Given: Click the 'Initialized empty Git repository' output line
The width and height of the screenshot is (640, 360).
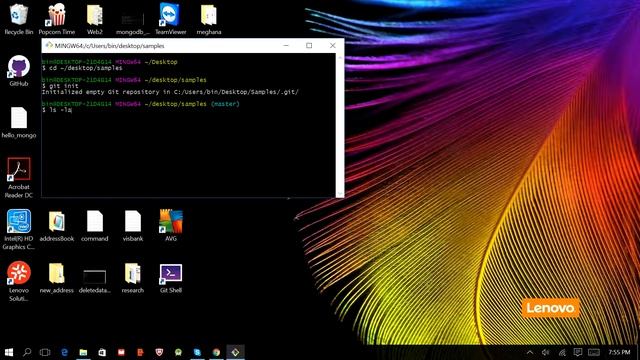Looking at the screenshot, I should pos(170,92).
